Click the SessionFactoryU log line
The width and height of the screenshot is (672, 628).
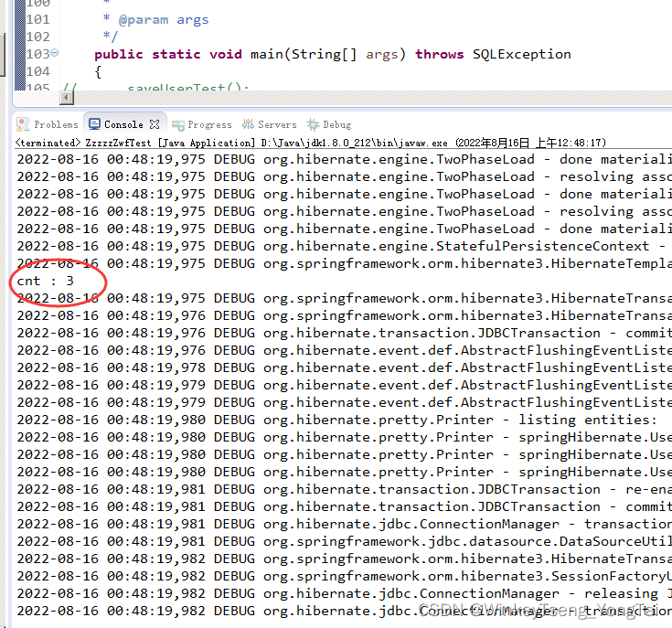(344, 576)
